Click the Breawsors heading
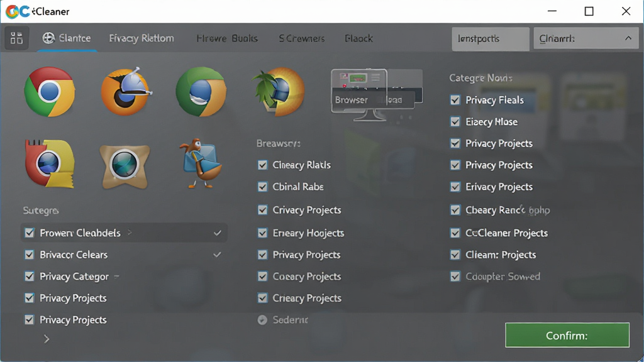Viewport: 644px width, 362px height. 279,144
